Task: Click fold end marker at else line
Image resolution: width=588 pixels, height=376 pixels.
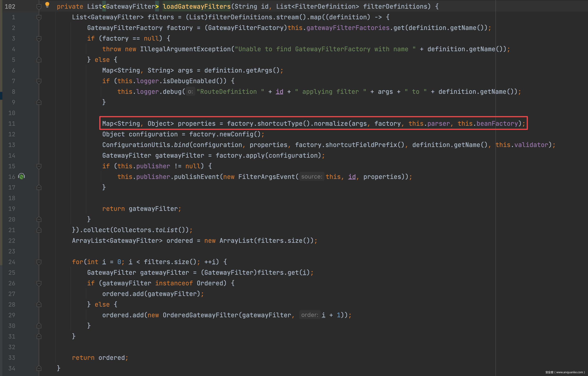Action: coord(39,60)
